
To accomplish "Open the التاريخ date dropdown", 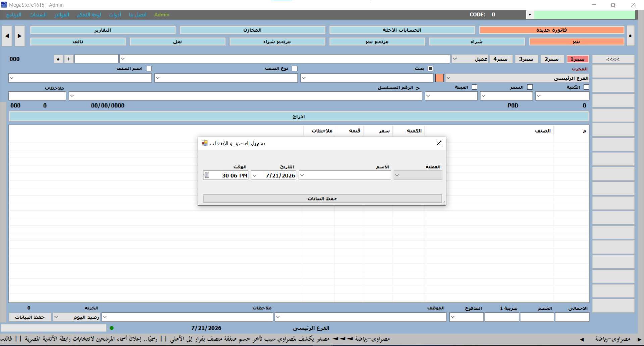I will pos(255,175).
